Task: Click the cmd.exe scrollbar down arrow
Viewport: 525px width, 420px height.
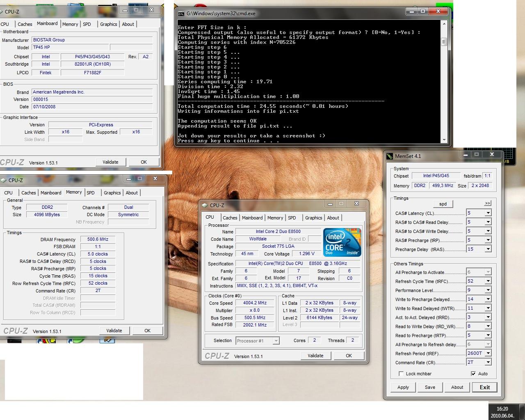Action: (x=443, y=140)
